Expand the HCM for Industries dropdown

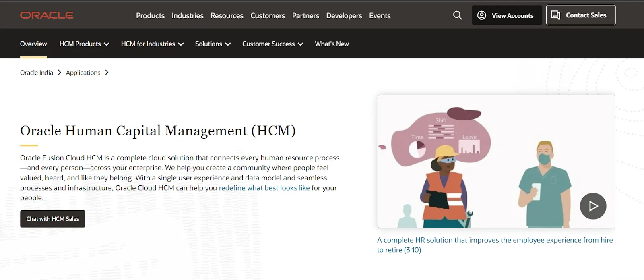pyautogui.click(x=152, y=44)
